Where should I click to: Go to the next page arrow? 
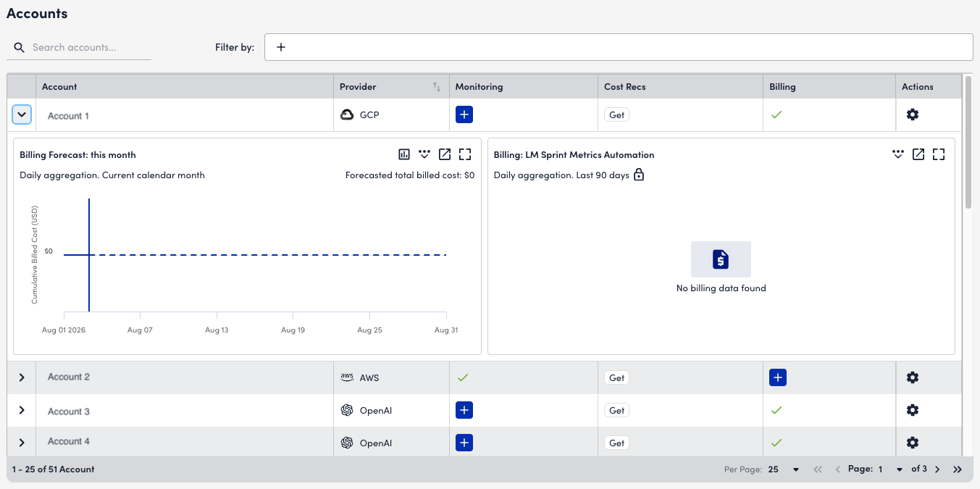(x=937, y=469)
